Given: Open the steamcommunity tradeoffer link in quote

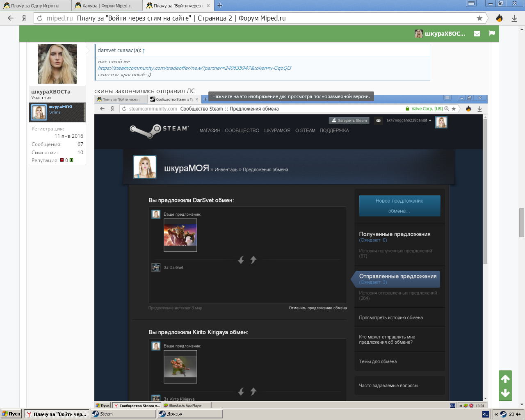Looking at the screenshot, I should (x=194, y=68).
